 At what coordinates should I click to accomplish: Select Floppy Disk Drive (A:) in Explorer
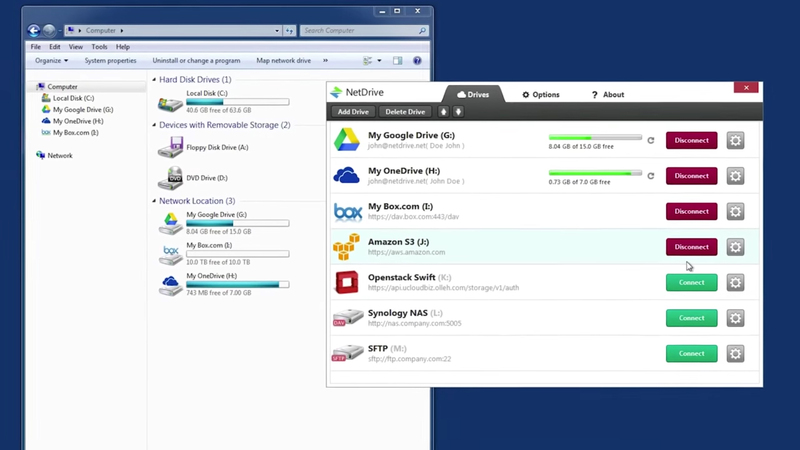[x=203, y=147]
